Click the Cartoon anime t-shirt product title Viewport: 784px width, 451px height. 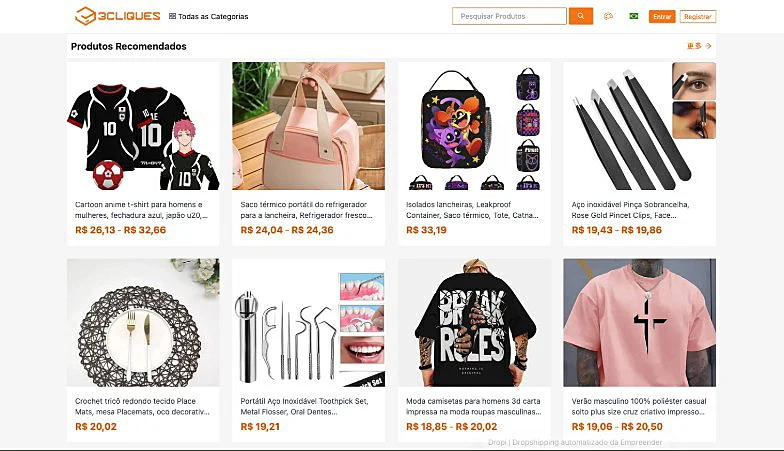tap(139, 209)
